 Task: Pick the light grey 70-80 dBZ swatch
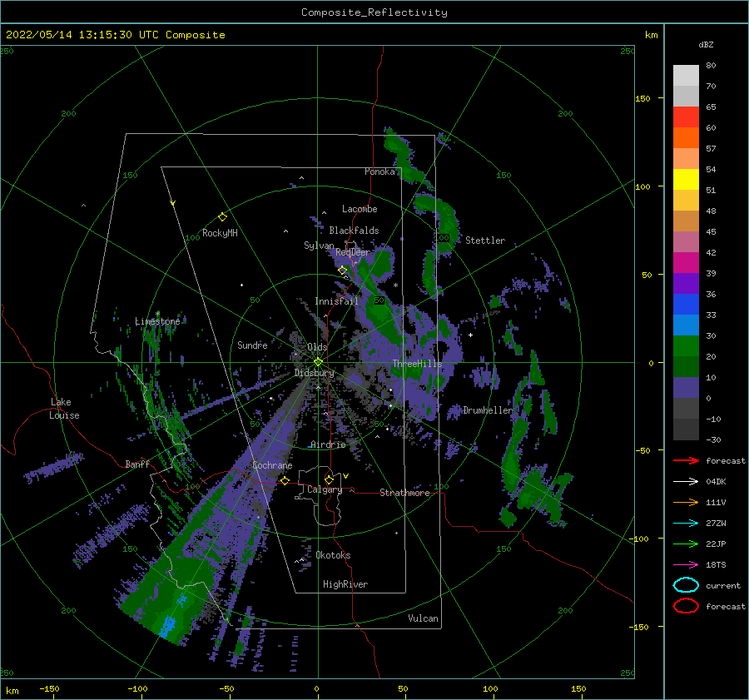[x=686, y=76]
